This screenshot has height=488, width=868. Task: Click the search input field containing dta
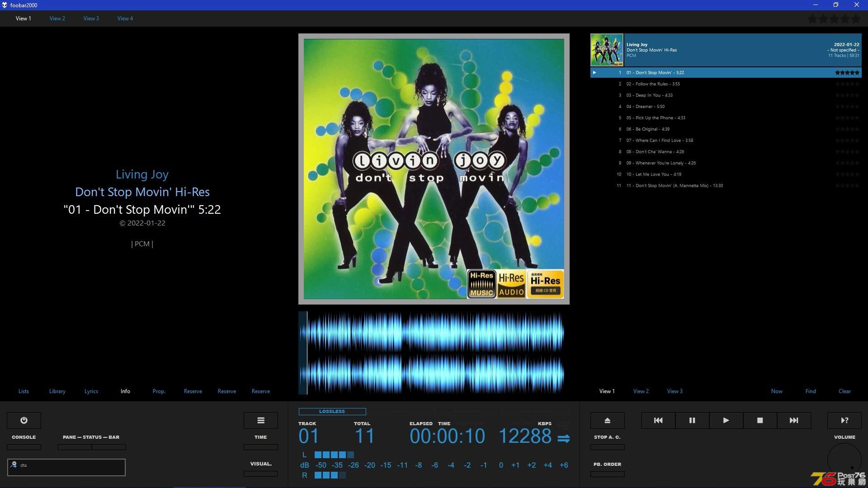[66, 467]
